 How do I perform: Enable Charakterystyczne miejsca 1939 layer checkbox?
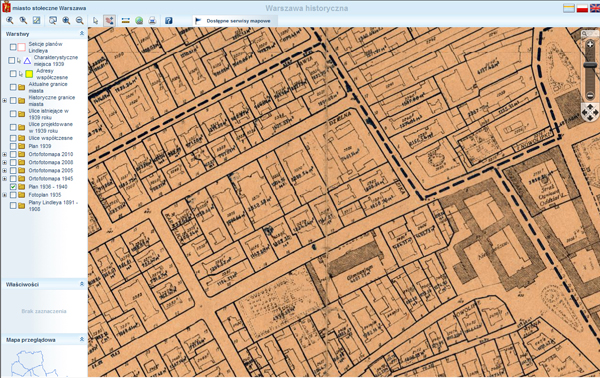(11, 60)
